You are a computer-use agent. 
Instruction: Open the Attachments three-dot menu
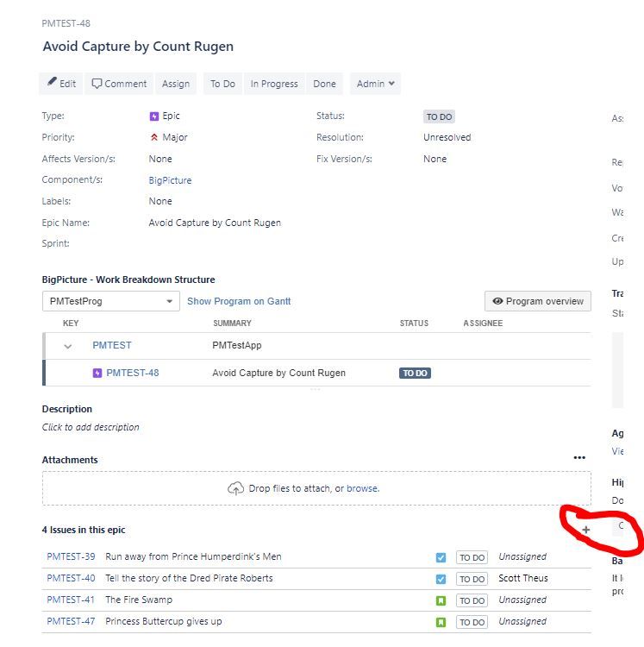[579, 457]
